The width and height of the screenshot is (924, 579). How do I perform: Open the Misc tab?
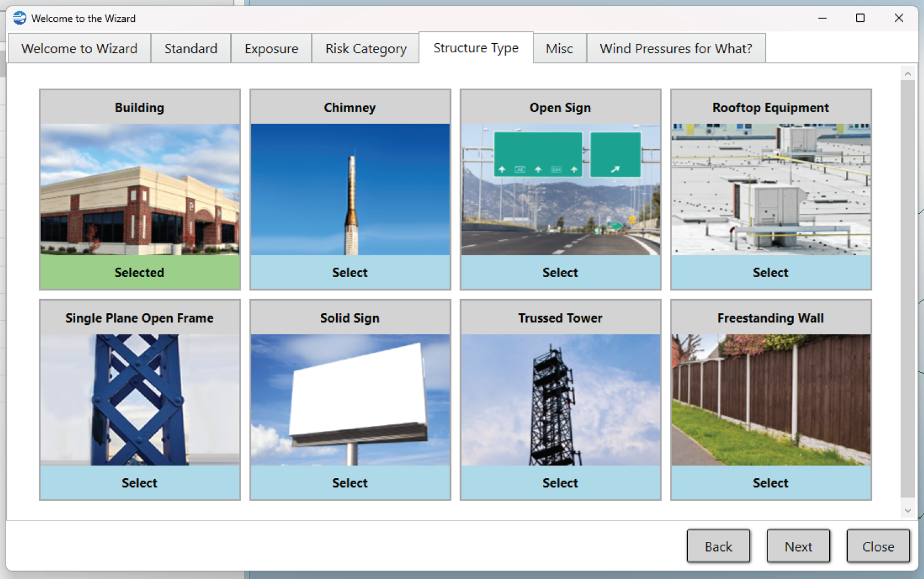pos(559,48)
